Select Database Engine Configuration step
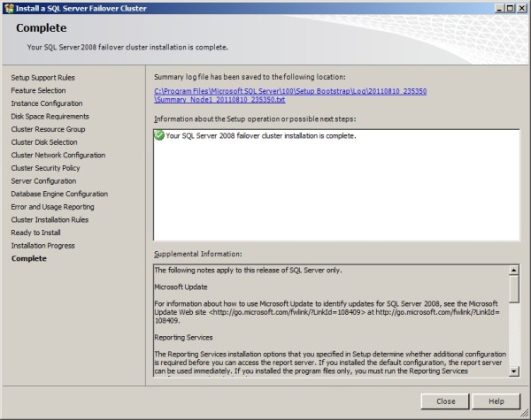 point(59,194)
